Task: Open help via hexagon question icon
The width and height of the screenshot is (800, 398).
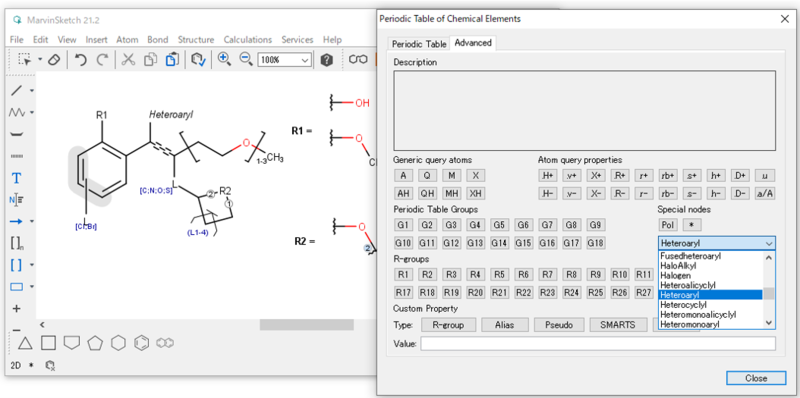Action: coord(327,60)
